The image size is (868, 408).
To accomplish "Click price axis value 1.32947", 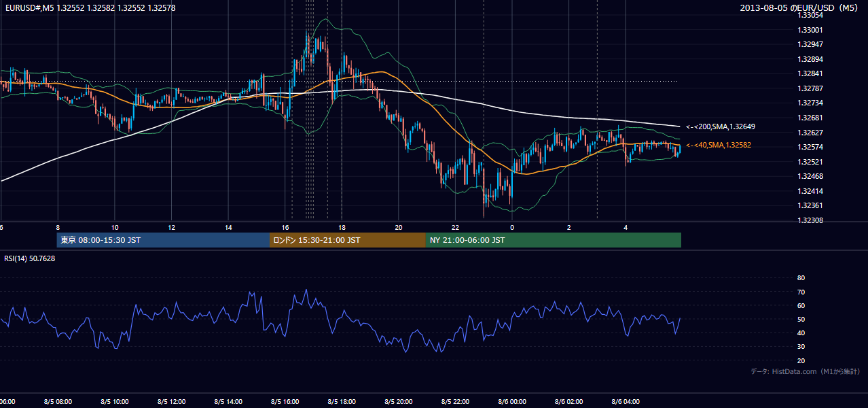I will click(810, 44).
